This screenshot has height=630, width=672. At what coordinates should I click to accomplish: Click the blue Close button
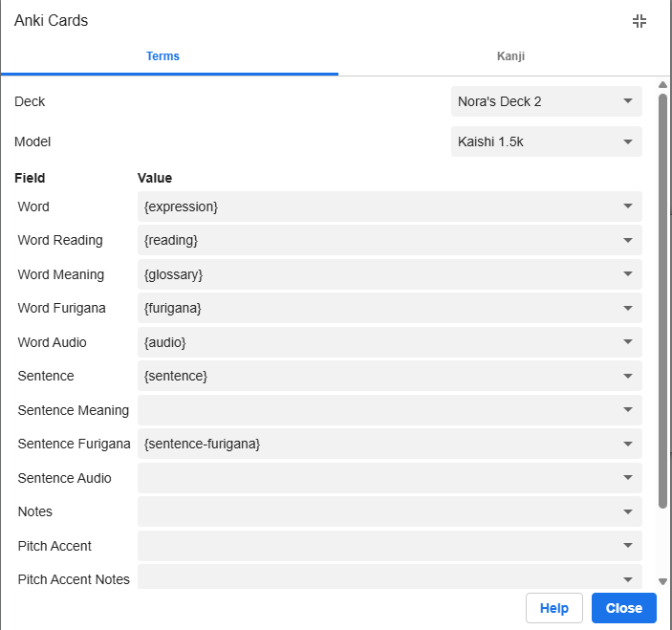623,608
